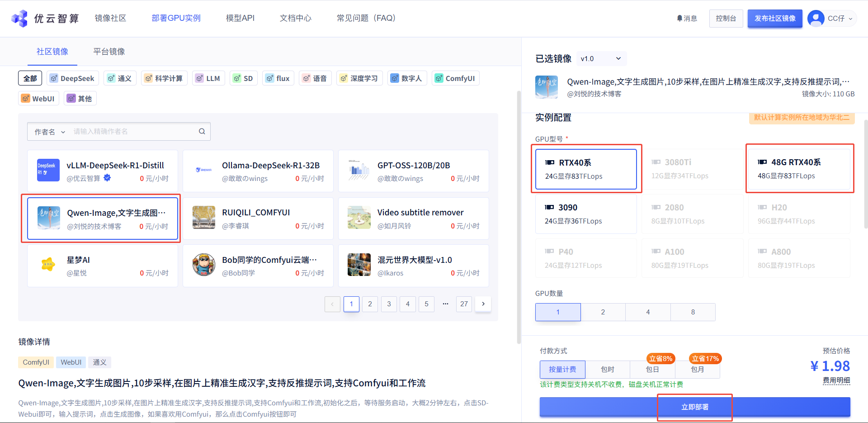The image size is (868, 423).
Task: Filter by the flux tag
Action: (278, 78)
